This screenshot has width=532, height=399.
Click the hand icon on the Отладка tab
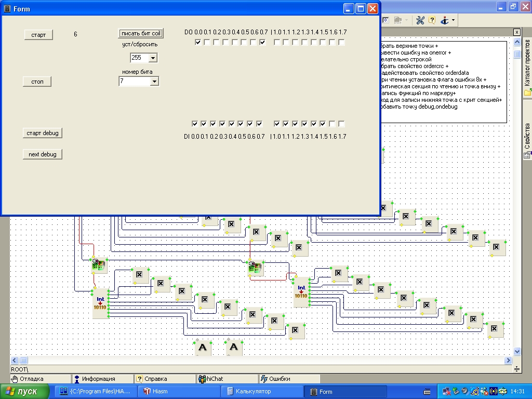pyautogui.click(x=15, y=379)
